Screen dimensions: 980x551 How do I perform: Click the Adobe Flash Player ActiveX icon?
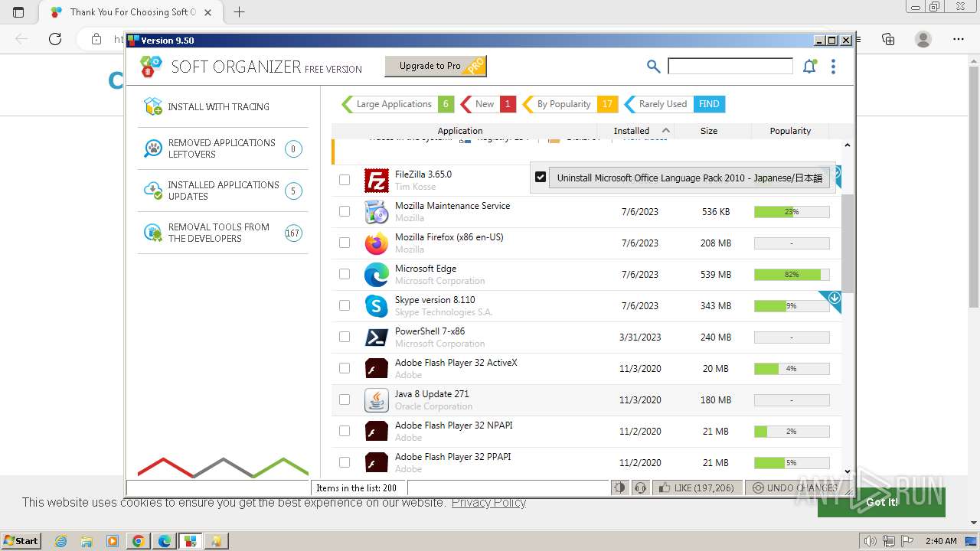(376, 369)
